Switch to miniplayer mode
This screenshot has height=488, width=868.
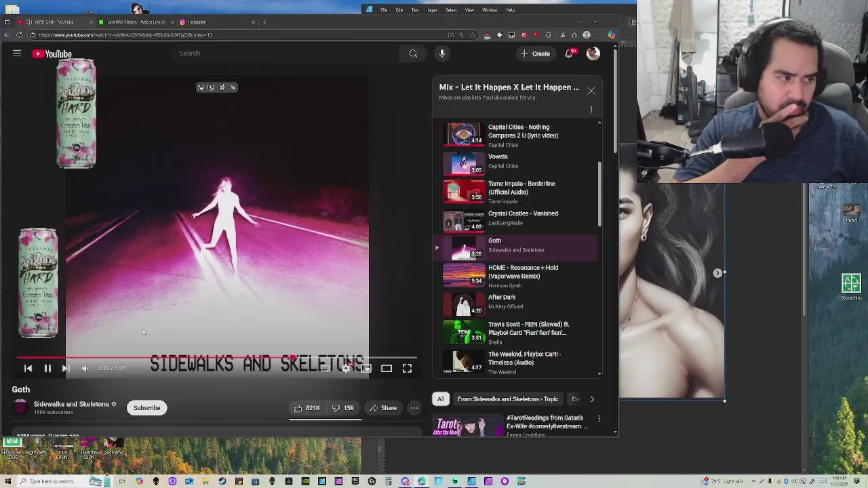[366, 368]
